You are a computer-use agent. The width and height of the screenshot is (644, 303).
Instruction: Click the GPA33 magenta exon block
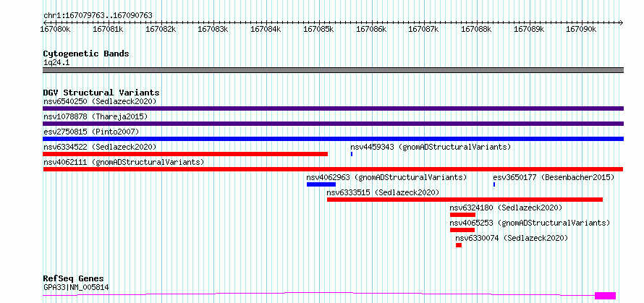point(606,296)
